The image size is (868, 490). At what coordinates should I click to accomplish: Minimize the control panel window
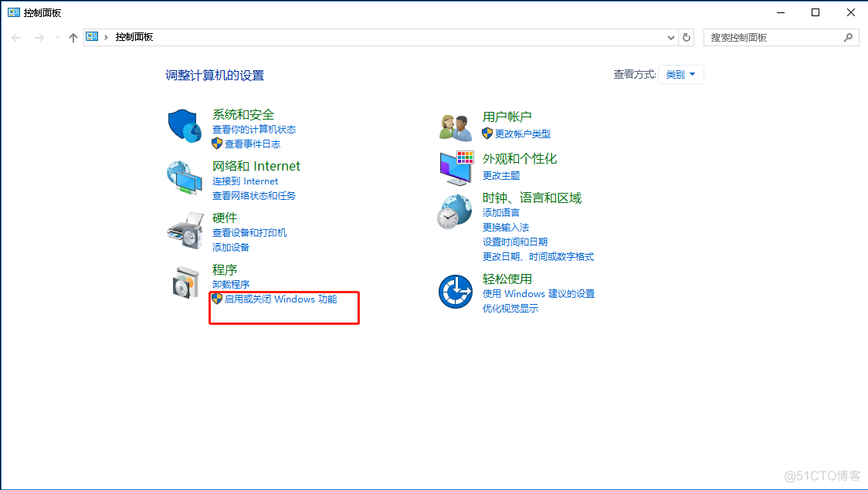pyautogui.click(x=781, y=12)
